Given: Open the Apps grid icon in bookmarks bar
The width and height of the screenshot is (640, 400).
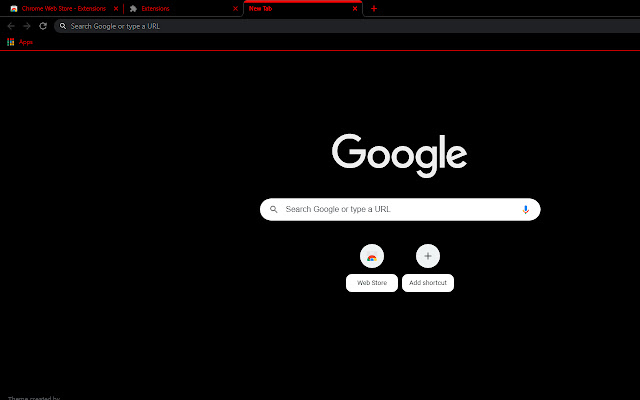Looking at the screenshot, I should pyautogui.click(x=11, y=42).
